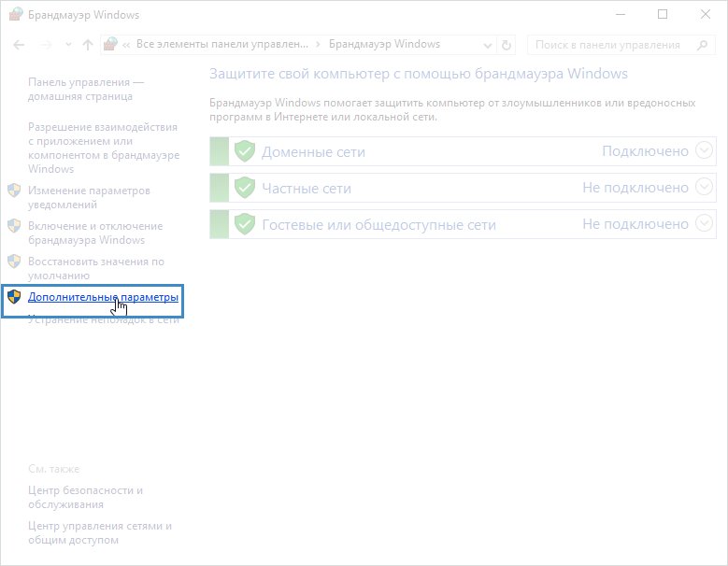Expand Гостевые или общедоступные сети chevron
This screenshot has width=728, height=566.
(705, 223)
